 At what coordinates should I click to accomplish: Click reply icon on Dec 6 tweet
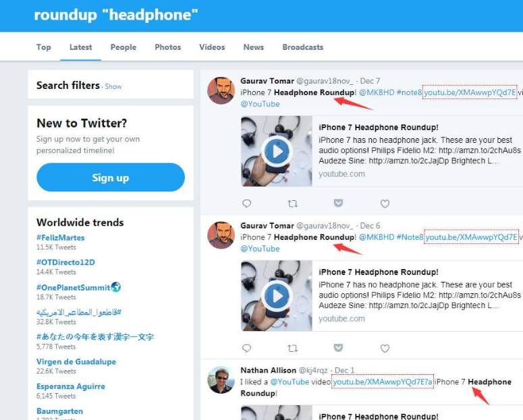pos(246,348)
